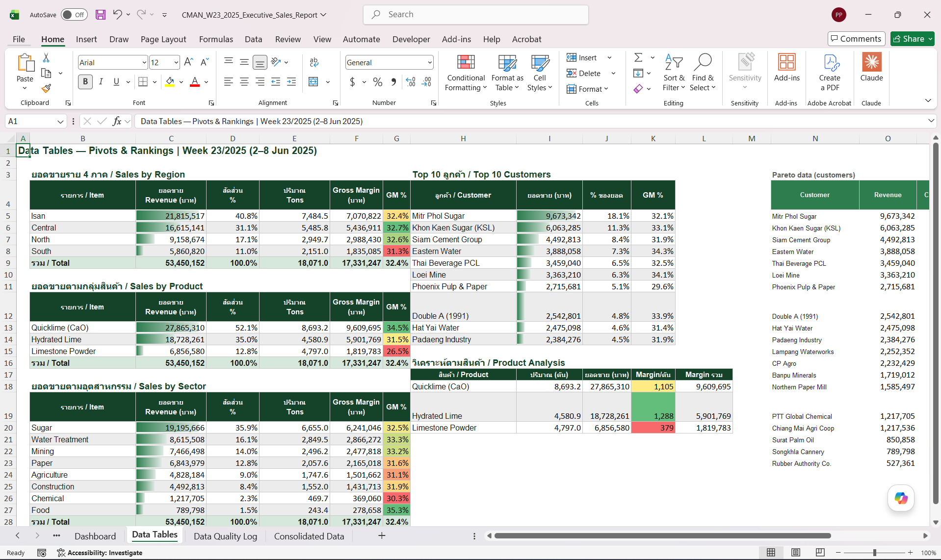Image resolution: width=941 pixels, height=560 pixels.
Task: Click the Clear eraser icon
Action: (638, 89)
